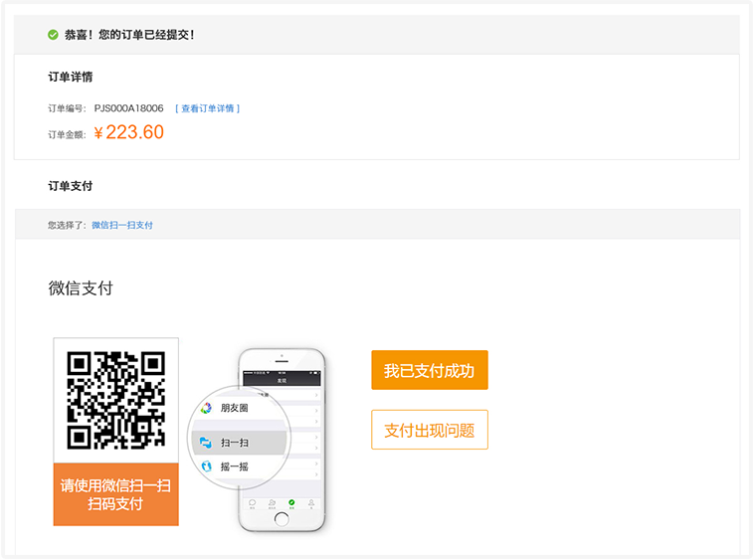Image resolution: width=754 pixels, height=560 pixels.
Task: Click order number PJS000A18006
Action: point(129,108)
